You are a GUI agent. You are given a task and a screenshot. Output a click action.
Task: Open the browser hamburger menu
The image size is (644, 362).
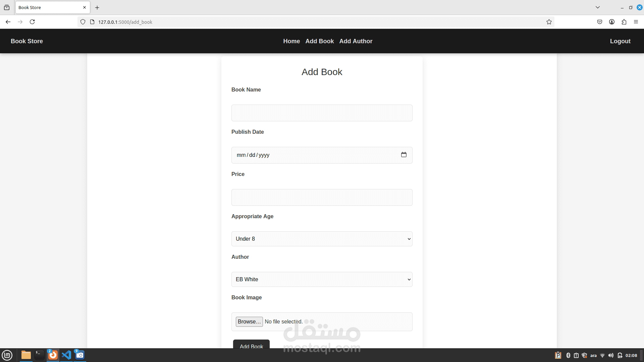(x=636, y=22)
